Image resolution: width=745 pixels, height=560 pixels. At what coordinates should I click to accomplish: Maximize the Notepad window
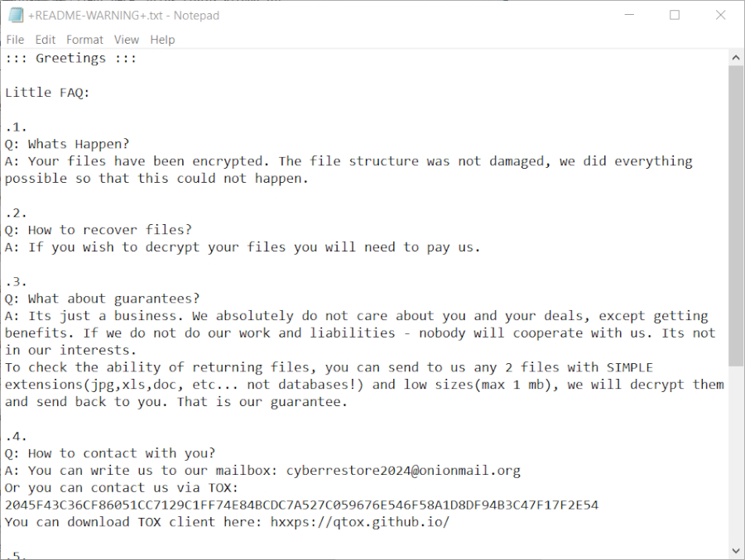pos(675,15)
